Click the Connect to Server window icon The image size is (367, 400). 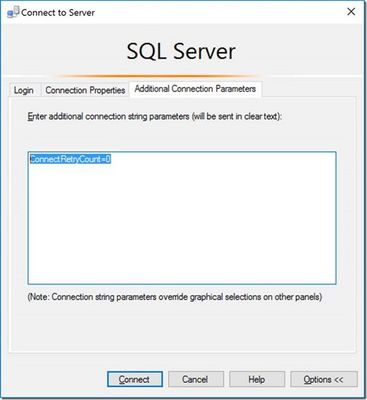point(13,12)
